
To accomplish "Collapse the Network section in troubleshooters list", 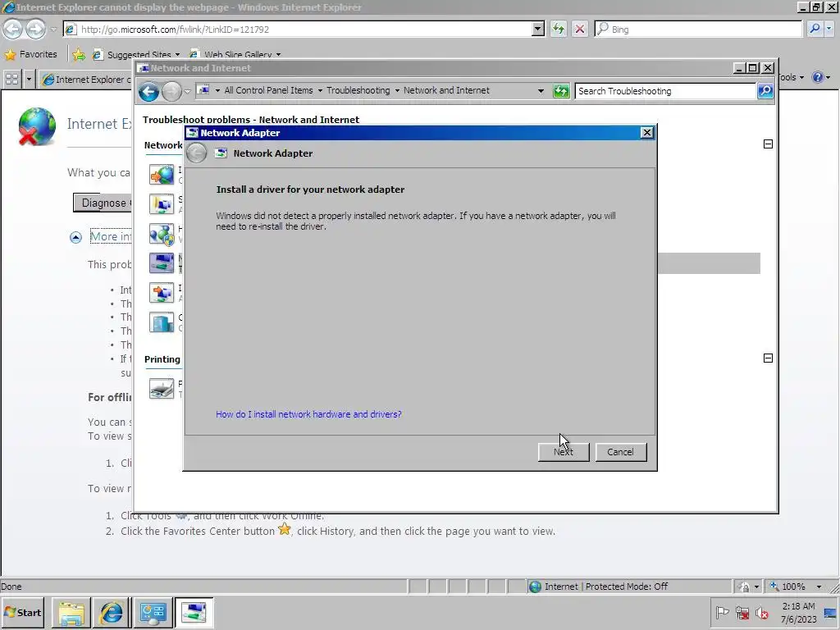I will pos(768,144).
